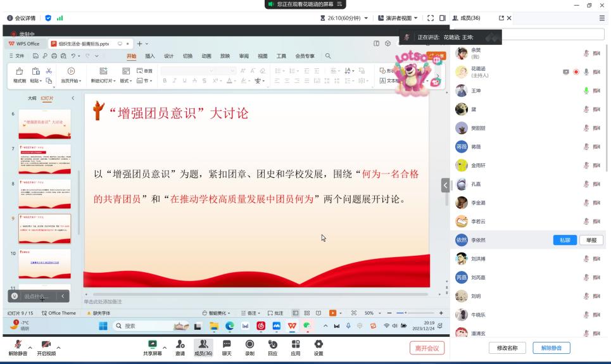
Task: Click the red 离开会议 button
Action: [x=427, y=348]
